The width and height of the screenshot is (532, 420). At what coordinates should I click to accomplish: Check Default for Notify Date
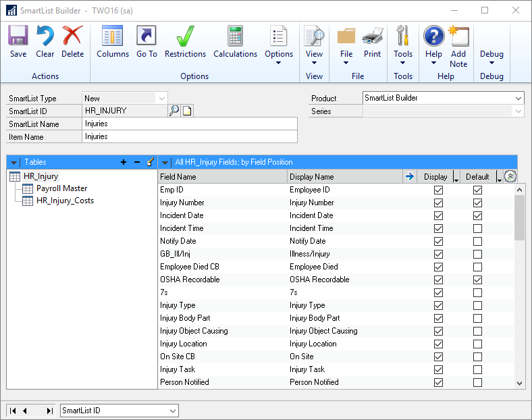[477, 241]
